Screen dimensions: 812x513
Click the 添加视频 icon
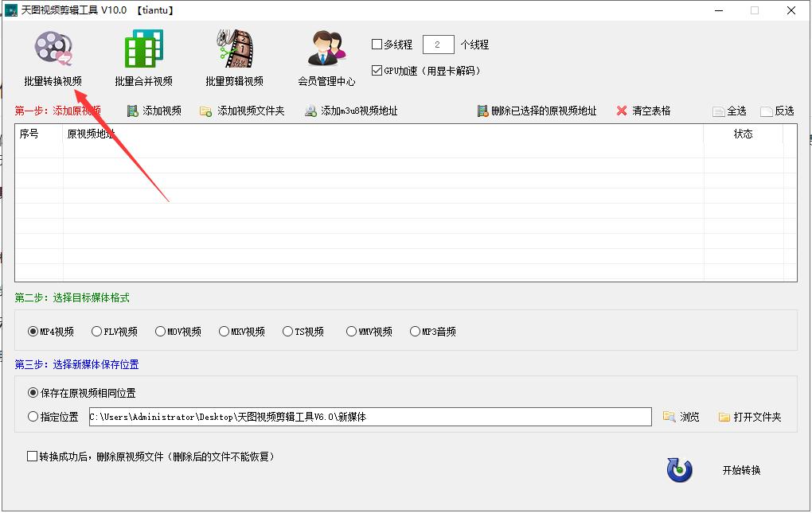point(133,111)
